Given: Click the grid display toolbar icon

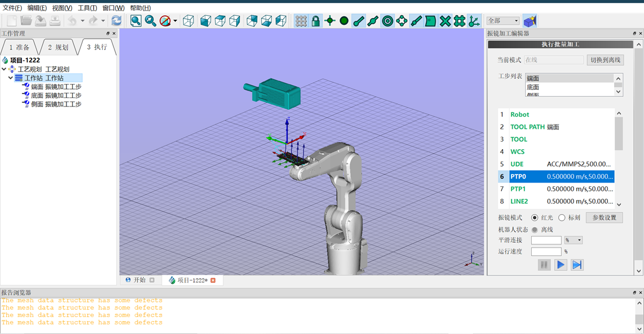Looking at the screenshot, I should (x=301, y=21).
